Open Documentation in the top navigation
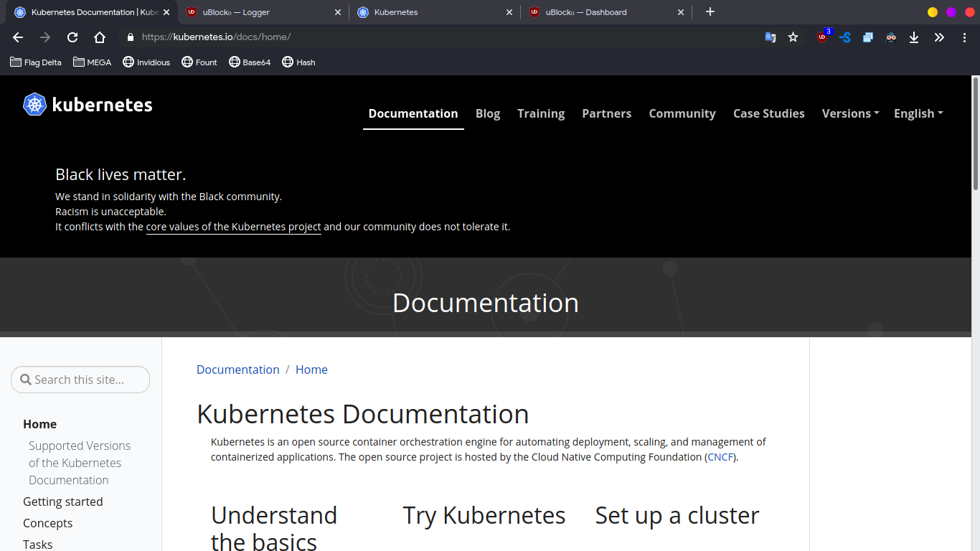This screenshot has height=551, width=980. pyautogui.click(x=413, y=113)
